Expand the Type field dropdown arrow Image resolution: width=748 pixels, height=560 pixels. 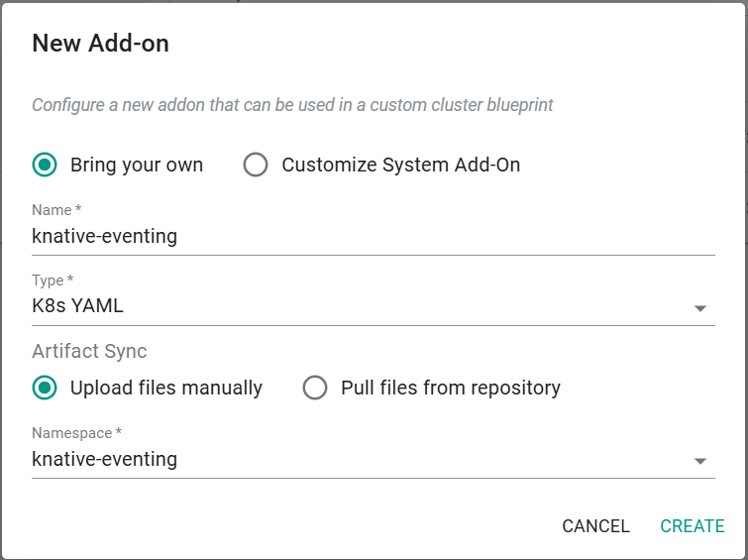(699, 308)
